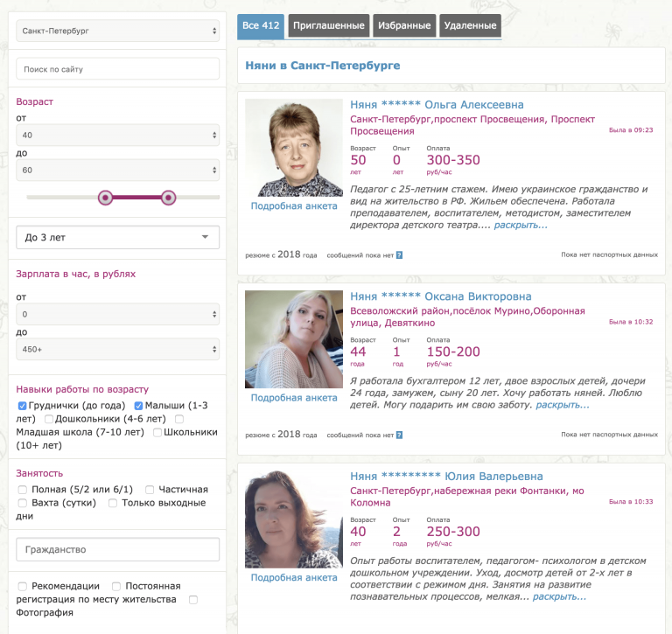The width and height of the screenshot is (672, 634).
Task: Check the Младшая школа (7-10 лет) checkbox
Action: click(x=179, y=419)
